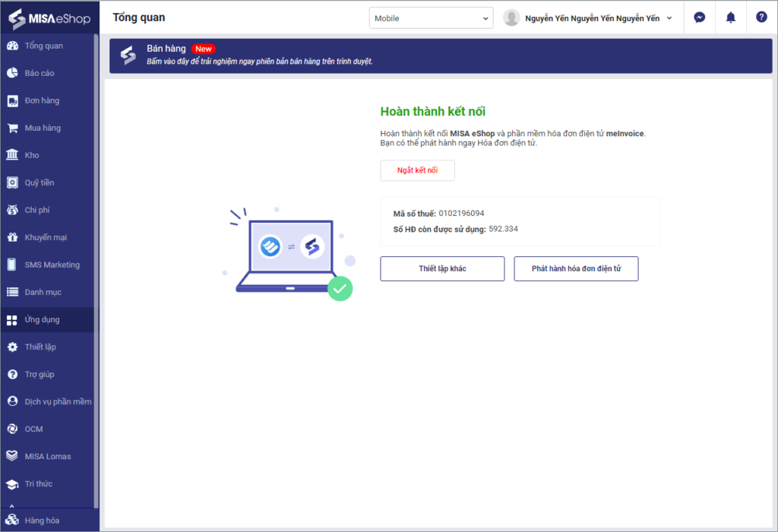This screenshot has width=778, height=532.
Task: Open Hàng hóa menu label
Action: pyautogui.click(x=43, y=521)
